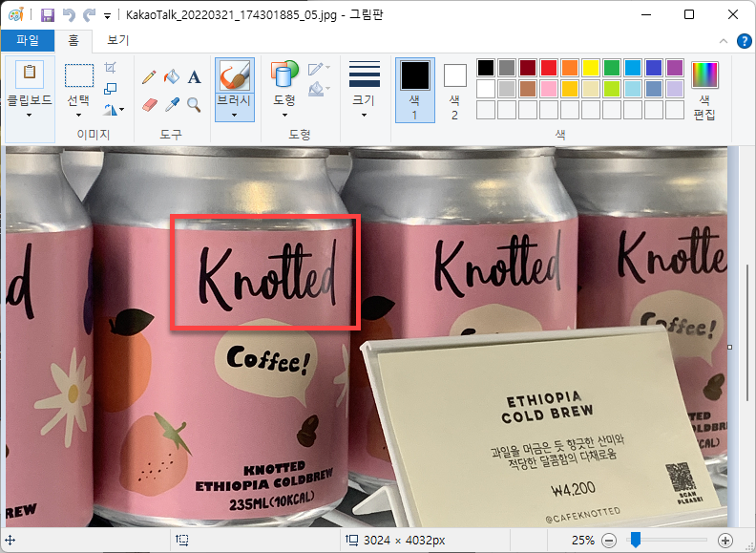Switch to the View (보기) tab
The width and height of the screenshot is (756, 553).
click(118, 40)
